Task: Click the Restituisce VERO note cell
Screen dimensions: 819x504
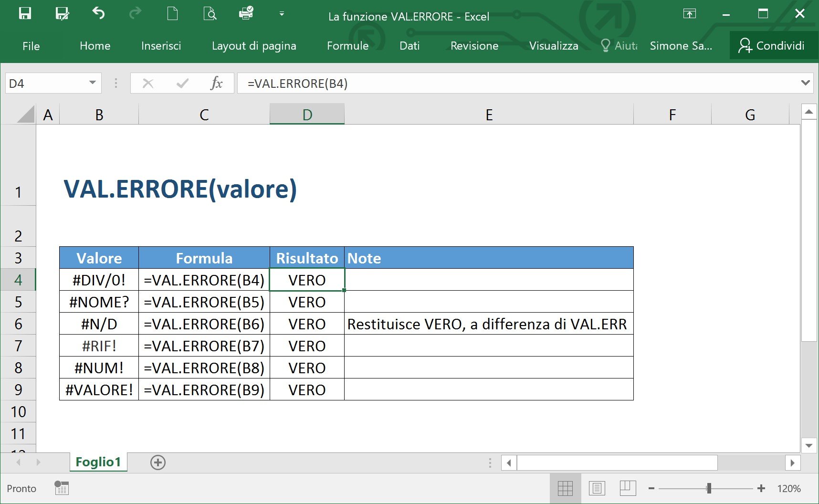Action: (x=489, y=324)
